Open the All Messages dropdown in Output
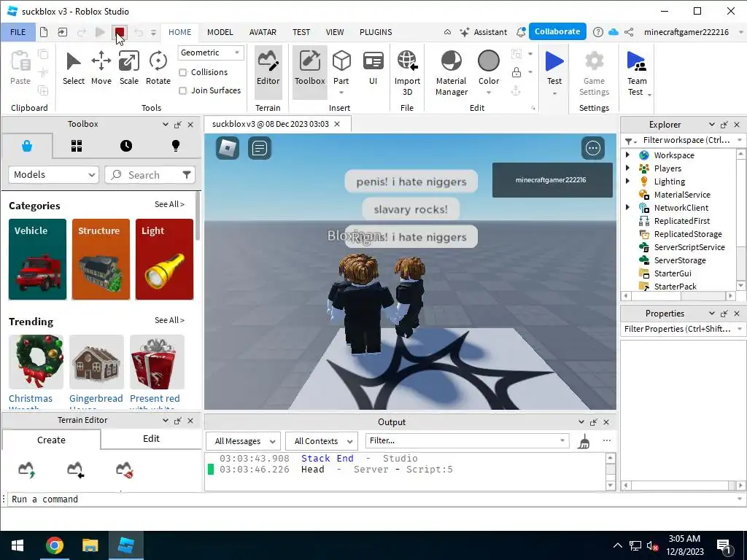The height and width of the screenshot is (560, 747). click(244, 441)
